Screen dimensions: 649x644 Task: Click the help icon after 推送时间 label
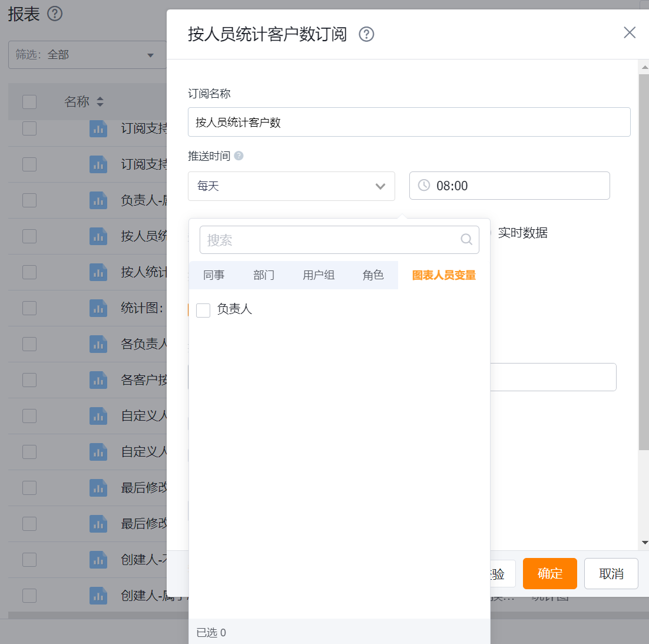[239, 156]
